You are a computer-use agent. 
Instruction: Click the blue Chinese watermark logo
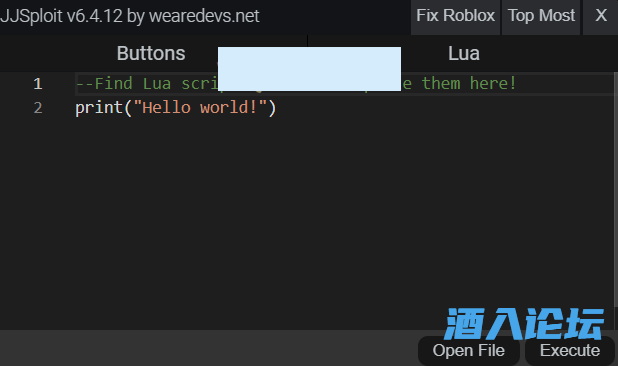point(524,324)
